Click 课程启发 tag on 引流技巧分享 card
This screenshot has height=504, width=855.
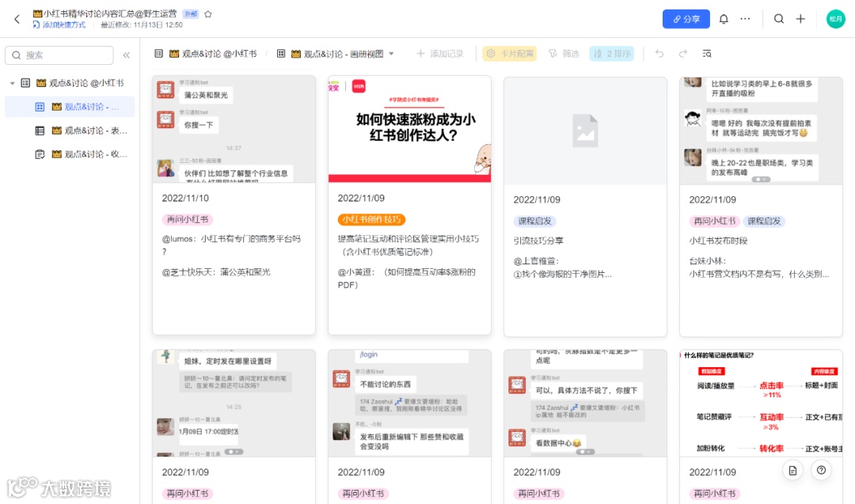[534, 222]
